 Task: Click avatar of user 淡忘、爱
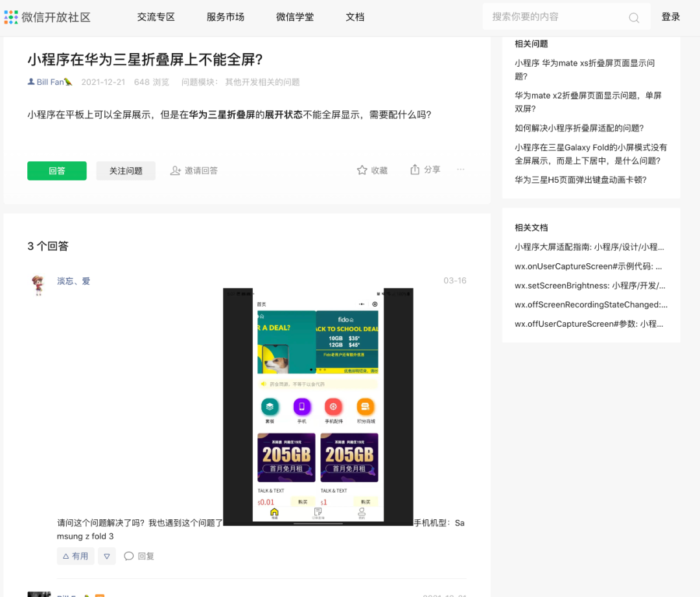38,285
